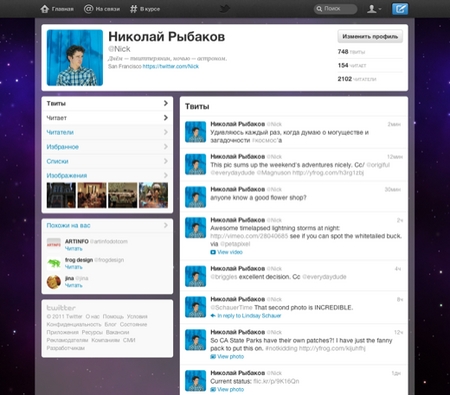This screenshot has width=450, height=395.
Task: Open the second image thumbnail under Изображения
Action: click(92, 195)
